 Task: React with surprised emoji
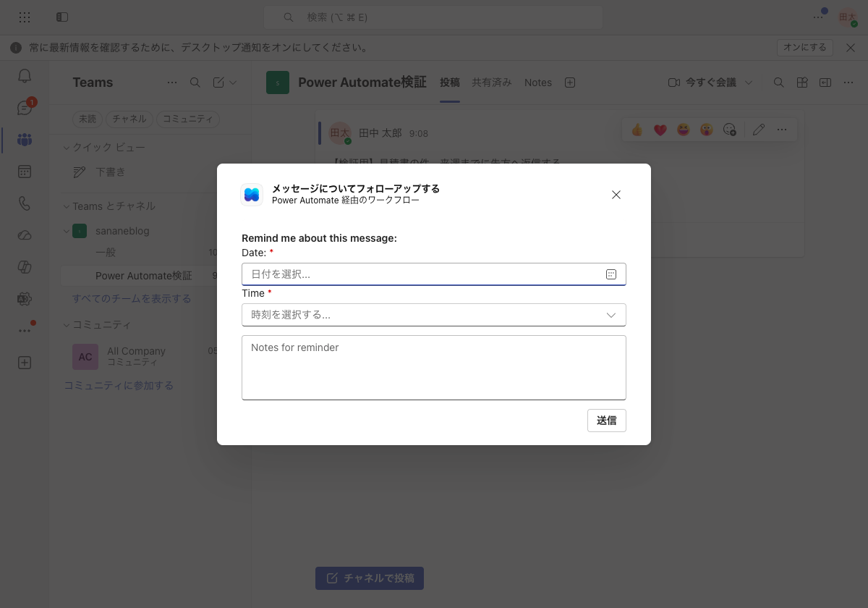pos(707,130)
